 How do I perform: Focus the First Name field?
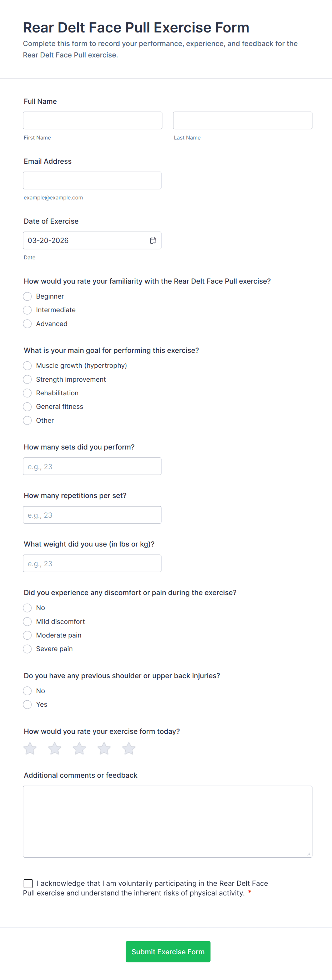click(x=92, y=121)
